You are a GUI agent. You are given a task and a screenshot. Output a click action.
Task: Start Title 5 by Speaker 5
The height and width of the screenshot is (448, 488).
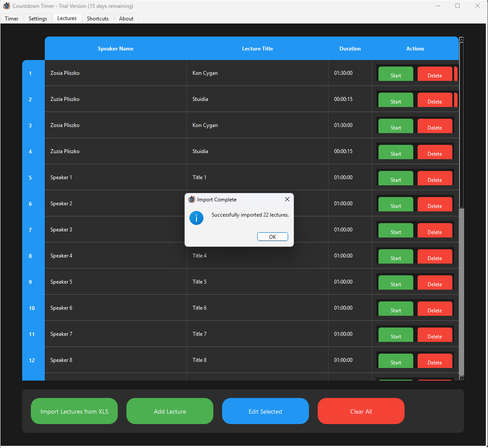pyautogui.click(x=395, y=283)
